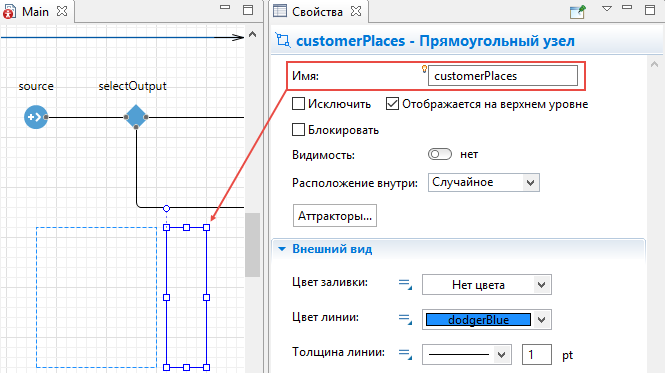Enable the Исключить checkbox
Screen dimensions: 665x373
point(298,104)
